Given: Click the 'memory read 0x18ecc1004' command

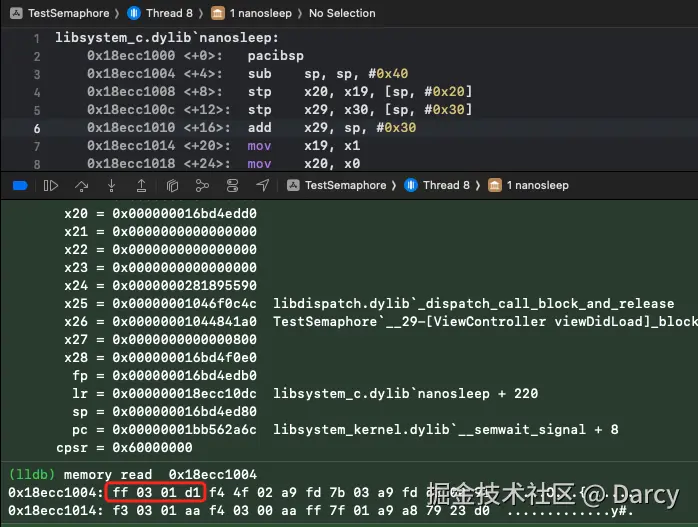Looking at the screenshot, I should tap(160, 474).
